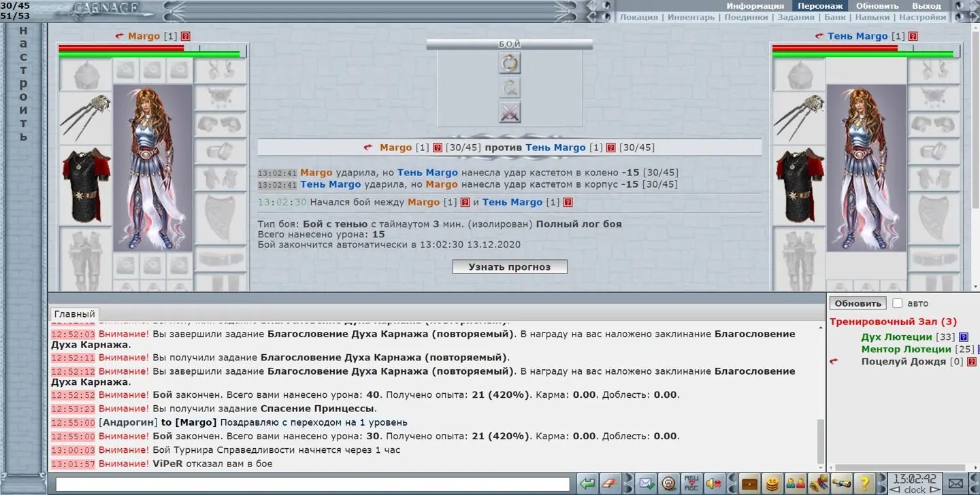Screen dimensions: 980x495
Task: Open the smiley emoticons icon
Action: (669, 483)
